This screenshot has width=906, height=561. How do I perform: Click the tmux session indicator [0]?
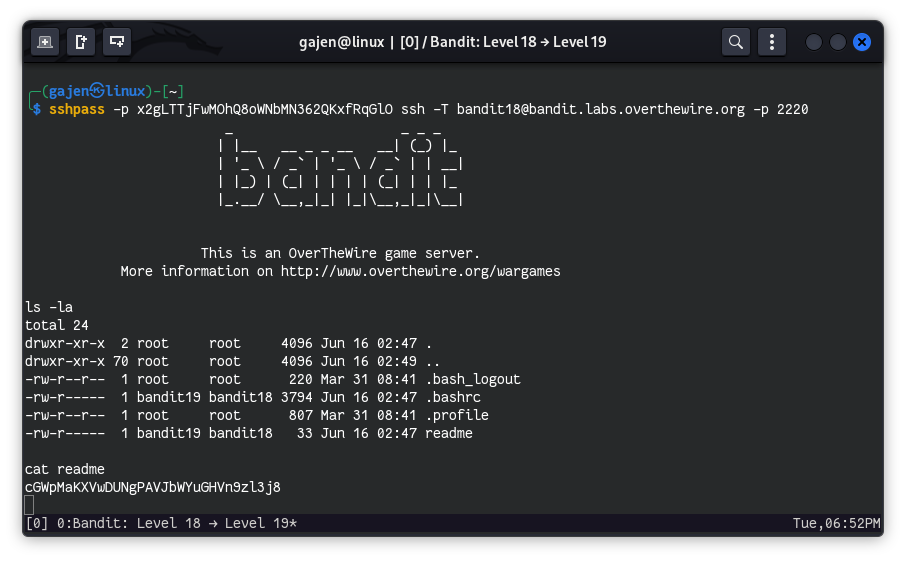pos(36,523)
